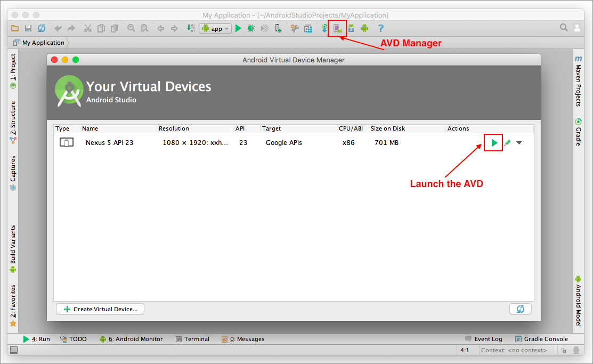Edit the Nexus 5 AVD with the pencil icon
The image size is (593, 364).
[508, 143]
